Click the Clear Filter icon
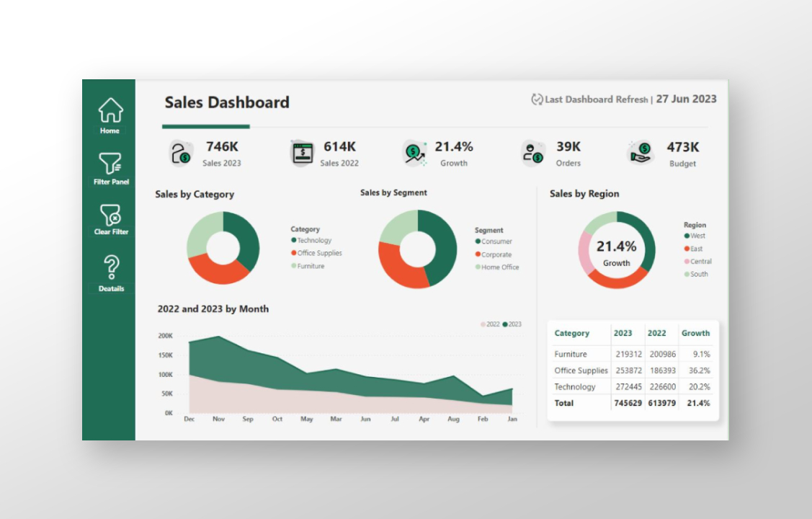Screen dimensions: 812x519 [x=111, y=214]
